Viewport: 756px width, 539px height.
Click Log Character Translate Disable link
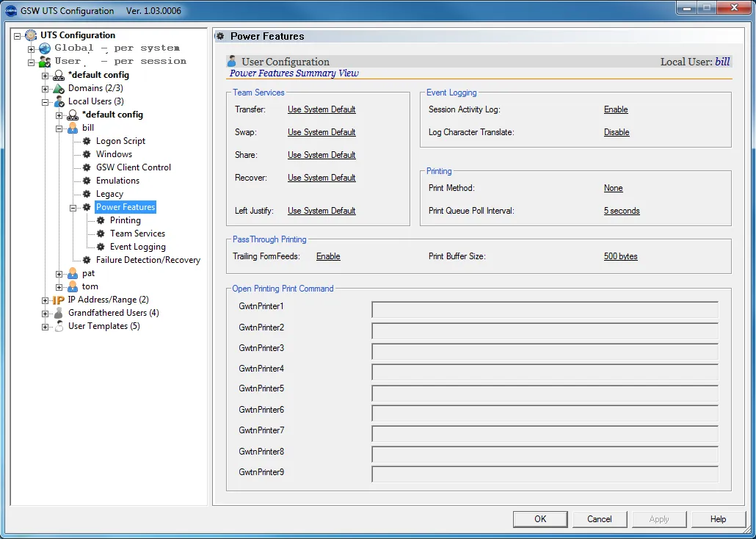[617, 132]
